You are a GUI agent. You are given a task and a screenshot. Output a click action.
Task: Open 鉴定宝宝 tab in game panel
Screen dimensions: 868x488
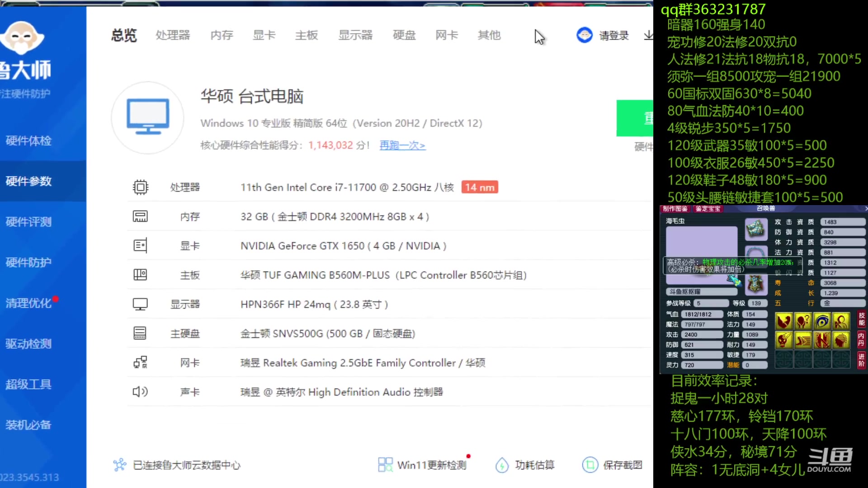[708, 209]
